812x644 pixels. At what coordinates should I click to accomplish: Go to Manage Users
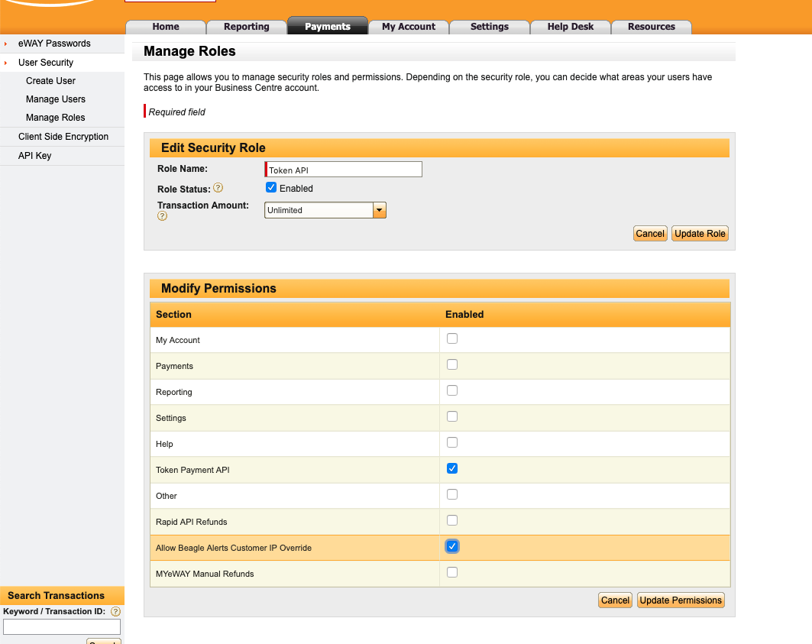[56, 99]
